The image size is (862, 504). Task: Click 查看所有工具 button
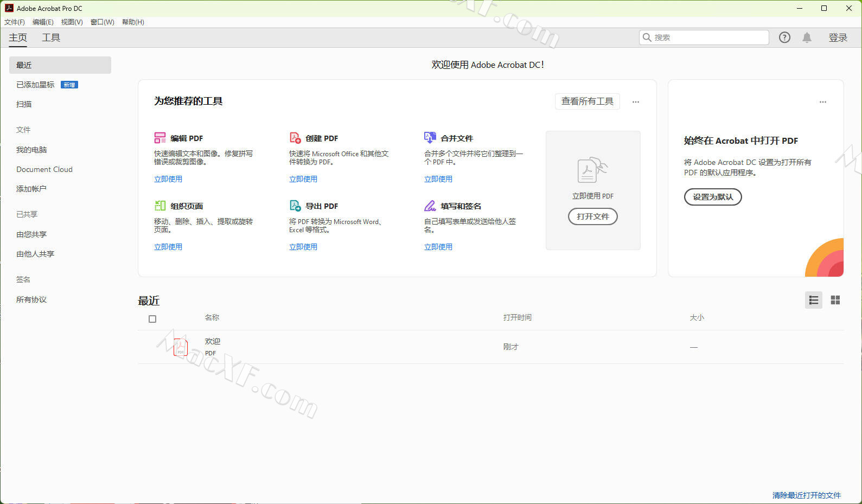(x=588, y=101)
